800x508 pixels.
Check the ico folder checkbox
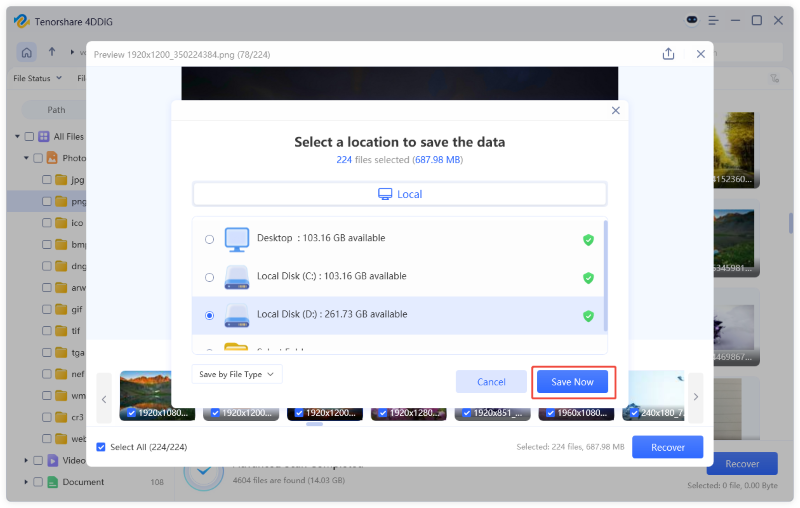pyautogui.click(x=46, y=223)
